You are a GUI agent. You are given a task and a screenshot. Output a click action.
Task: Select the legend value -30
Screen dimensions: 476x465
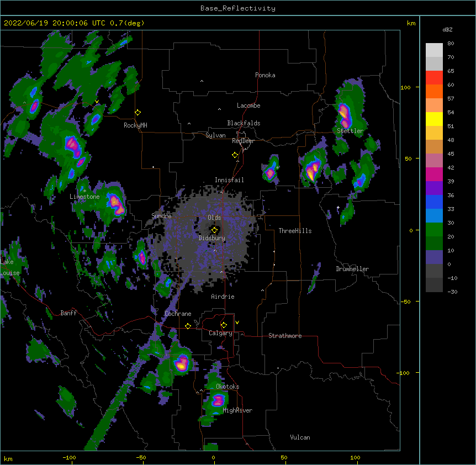452,292
